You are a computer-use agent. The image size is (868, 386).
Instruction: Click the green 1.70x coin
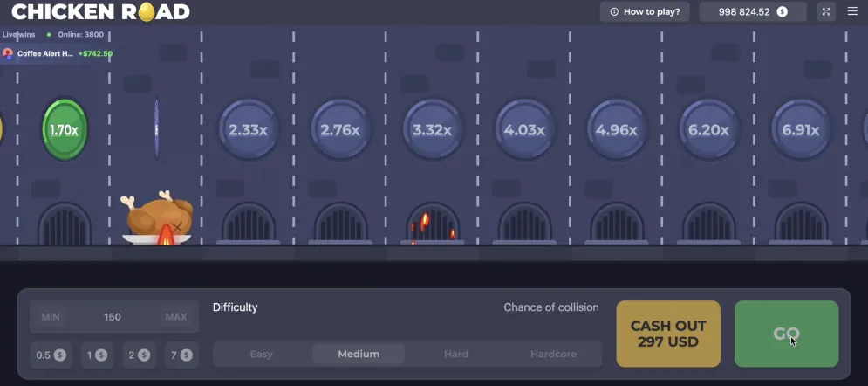tap(65, 129)
